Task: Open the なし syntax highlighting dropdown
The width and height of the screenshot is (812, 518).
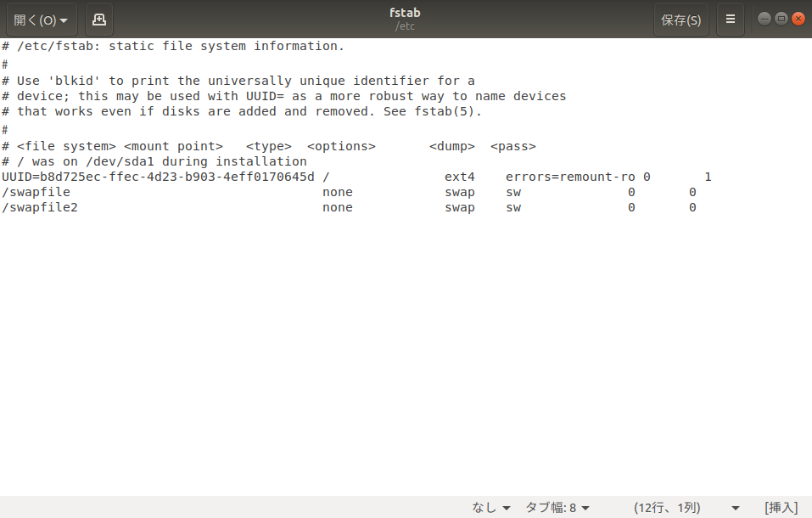Action: point(490,507)
